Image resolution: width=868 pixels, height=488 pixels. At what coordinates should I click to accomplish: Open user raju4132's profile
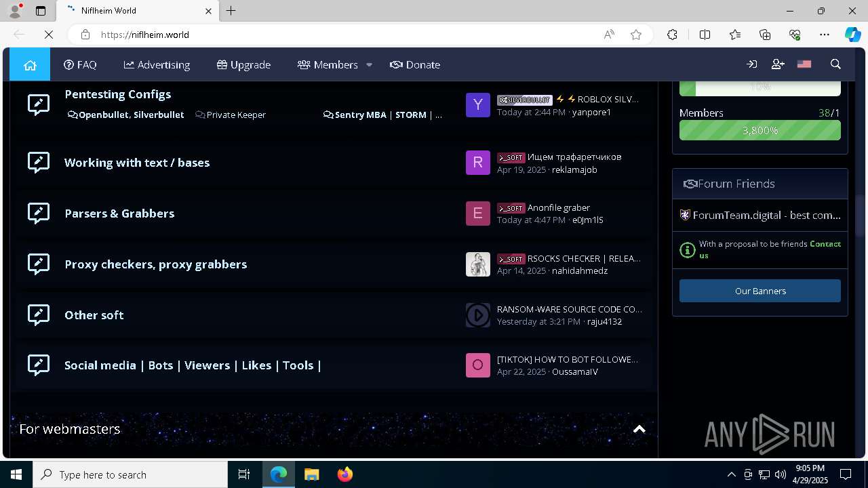tap(604, 321)
